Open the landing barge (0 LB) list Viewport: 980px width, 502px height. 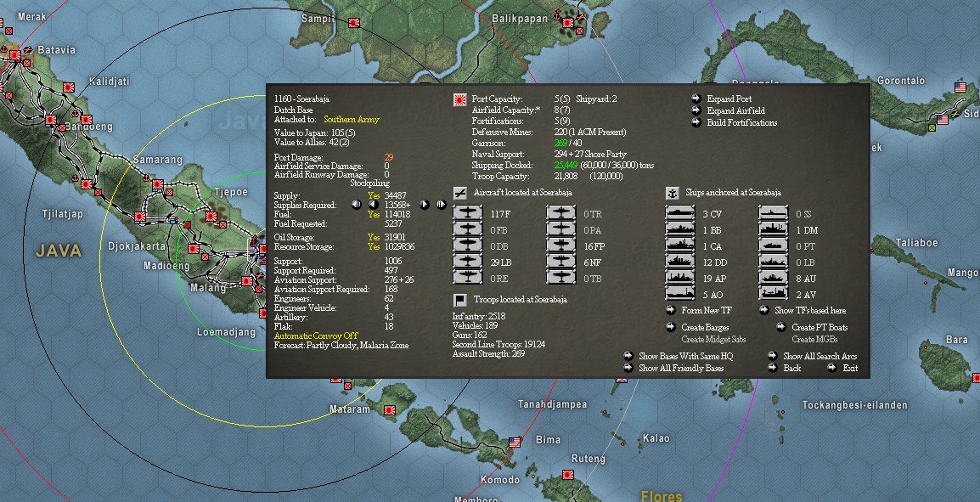click(773, 262)
